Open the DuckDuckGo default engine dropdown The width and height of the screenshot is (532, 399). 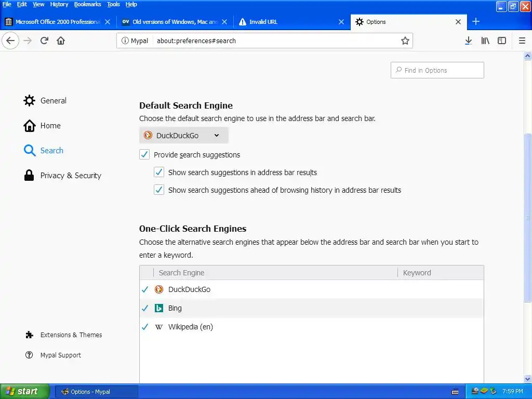[183, 136]
